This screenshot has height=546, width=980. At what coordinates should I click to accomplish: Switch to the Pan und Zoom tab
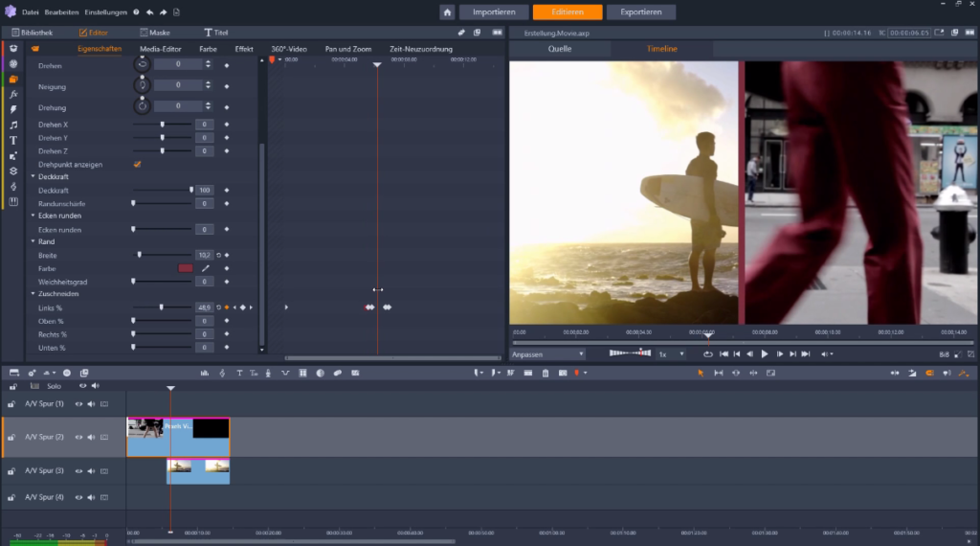click(348, 49)
